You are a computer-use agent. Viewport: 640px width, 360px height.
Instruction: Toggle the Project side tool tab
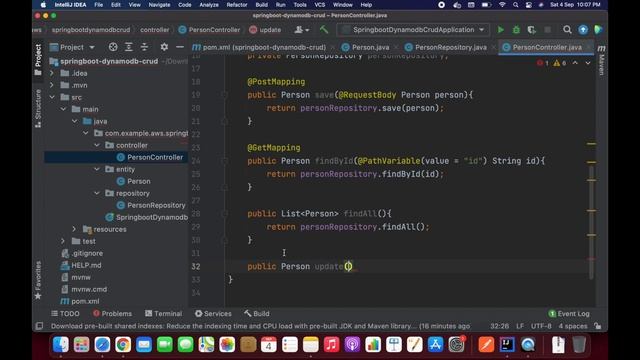click(x=38, y=60)
